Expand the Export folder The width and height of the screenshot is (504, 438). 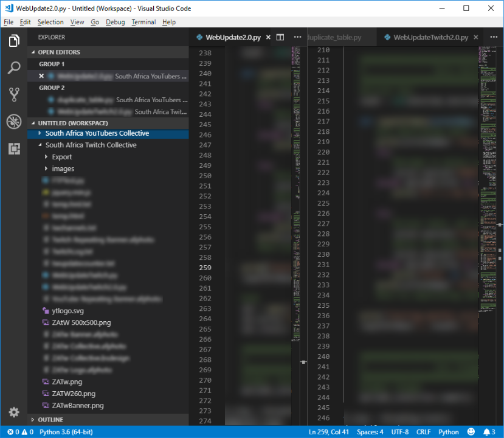pos(108,157)
